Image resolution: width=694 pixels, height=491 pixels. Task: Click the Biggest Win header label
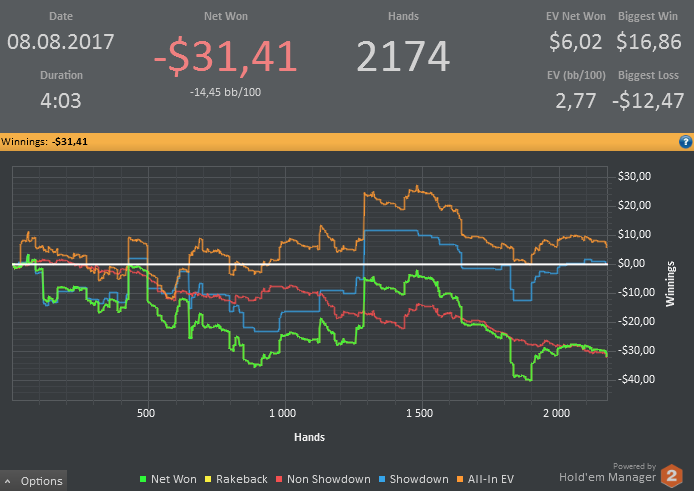pos(648,16)
